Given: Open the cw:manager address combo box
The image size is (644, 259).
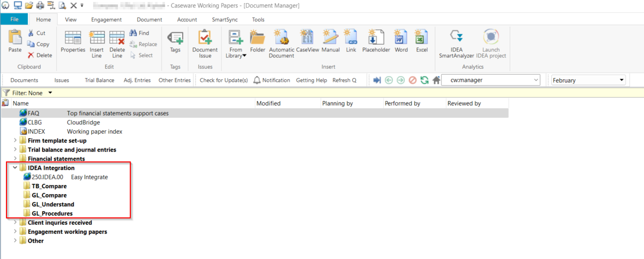Looking at the screenshot, I should 490,80.
